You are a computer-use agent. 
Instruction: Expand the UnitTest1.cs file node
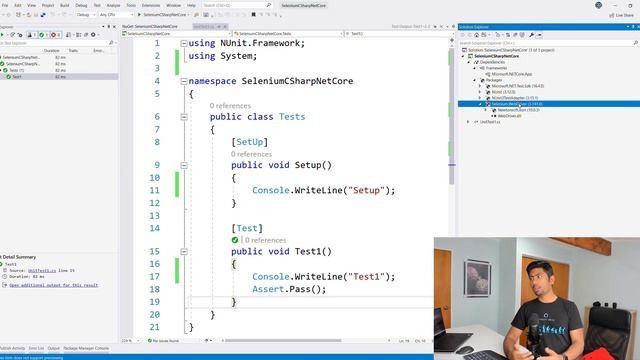click(x=469, y=122)
